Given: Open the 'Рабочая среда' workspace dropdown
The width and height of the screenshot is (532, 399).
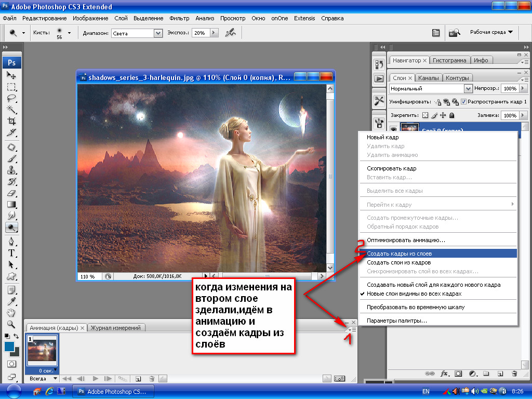Looking at the screenshot, I should (491, 32).
